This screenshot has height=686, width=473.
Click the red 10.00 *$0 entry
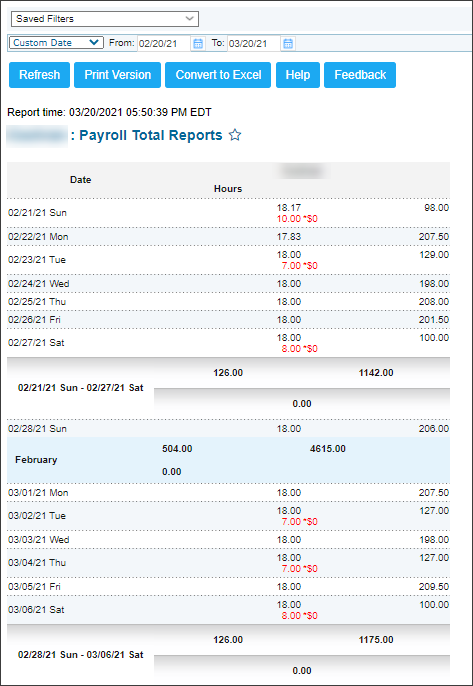point(297,219)
